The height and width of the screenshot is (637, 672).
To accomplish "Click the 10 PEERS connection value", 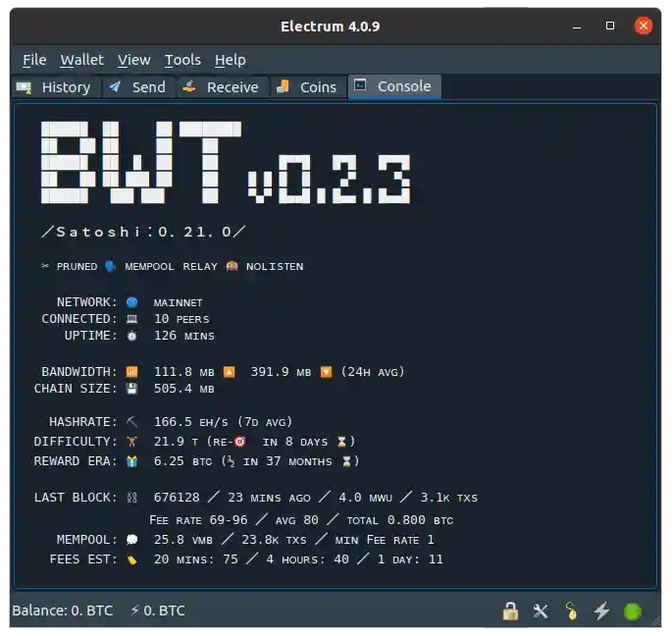I will (x=181, y=319).
